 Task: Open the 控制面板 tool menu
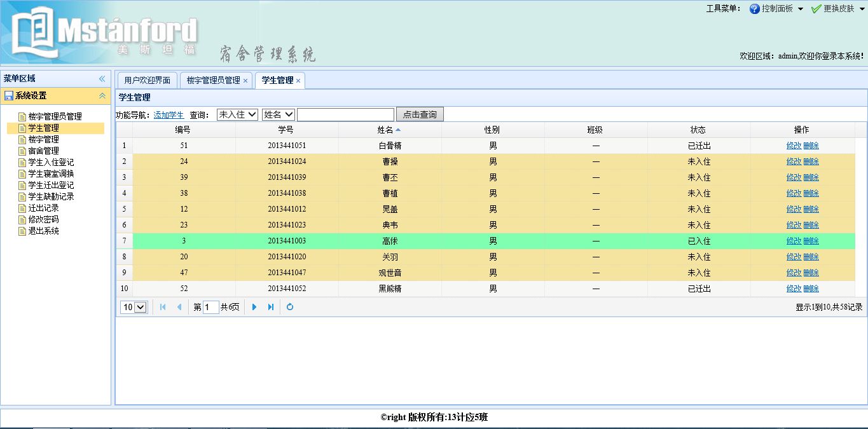point(776,9)
